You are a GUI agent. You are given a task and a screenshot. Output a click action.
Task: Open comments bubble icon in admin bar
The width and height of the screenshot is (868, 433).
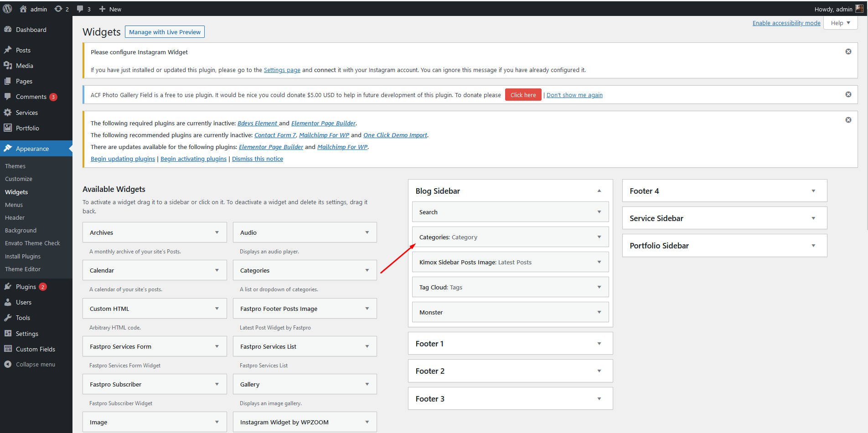click(x=80, y=9)
